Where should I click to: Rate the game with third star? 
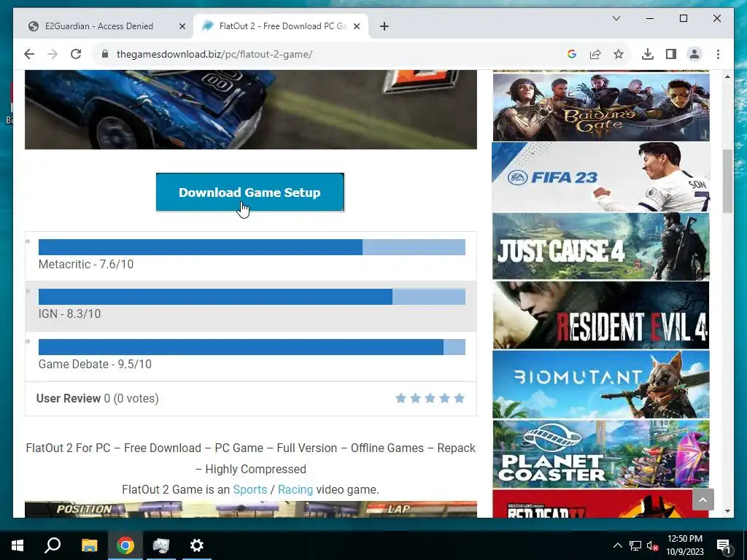point(430,398)
